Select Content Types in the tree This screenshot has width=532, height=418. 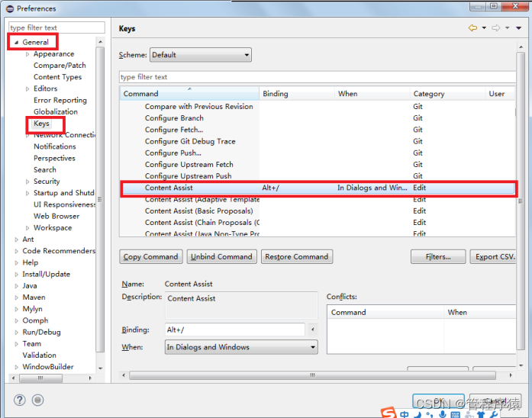point(58,77)
